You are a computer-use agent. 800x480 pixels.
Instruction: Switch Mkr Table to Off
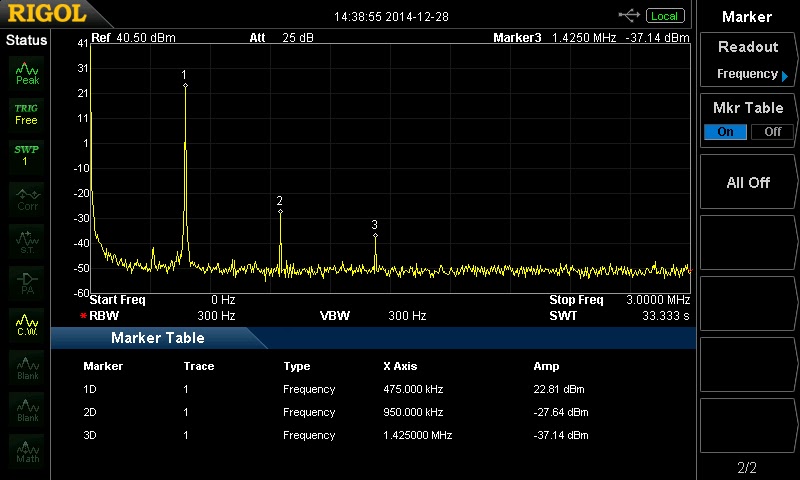(x=772, y=132)
